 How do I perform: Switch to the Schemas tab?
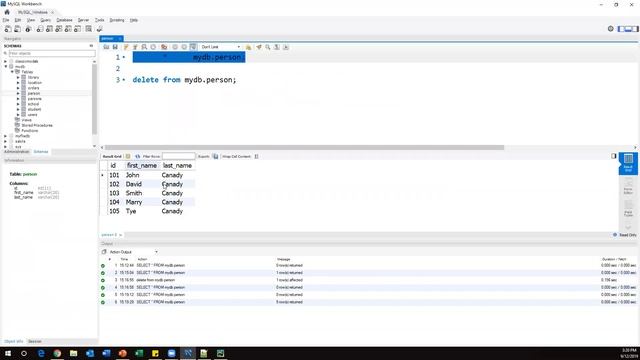pos(41,152)
